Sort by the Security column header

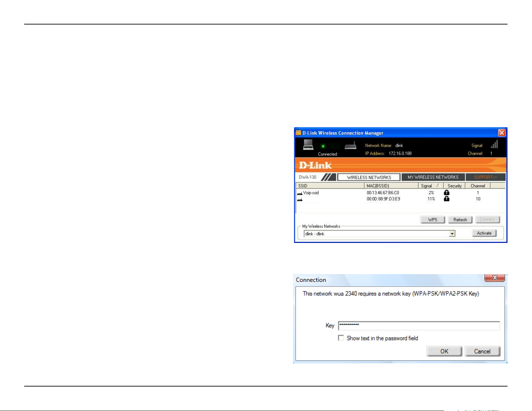(454, 186)
